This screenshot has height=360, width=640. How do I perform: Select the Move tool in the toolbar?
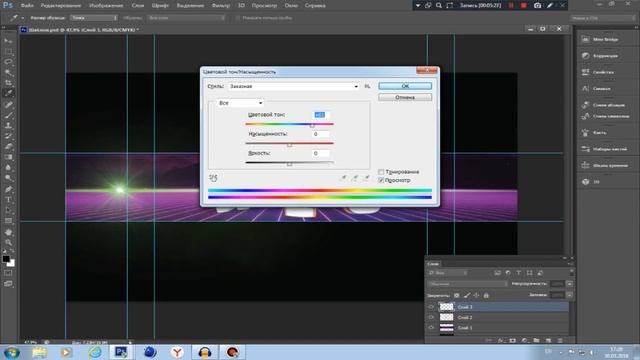[x=8, y=41]
